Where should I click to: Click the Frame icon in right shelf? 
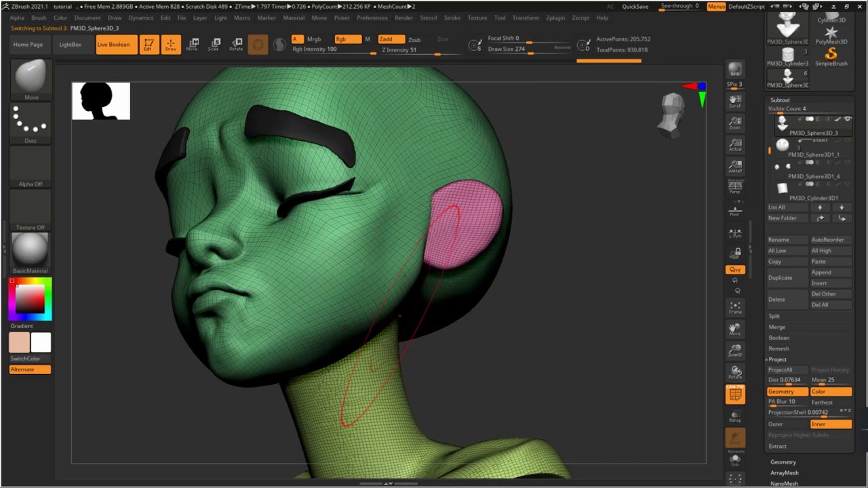[735, 308]
